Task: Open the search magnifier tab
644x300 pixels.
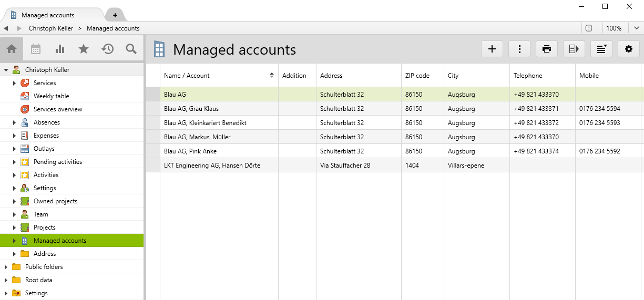Action: [131, 49]
